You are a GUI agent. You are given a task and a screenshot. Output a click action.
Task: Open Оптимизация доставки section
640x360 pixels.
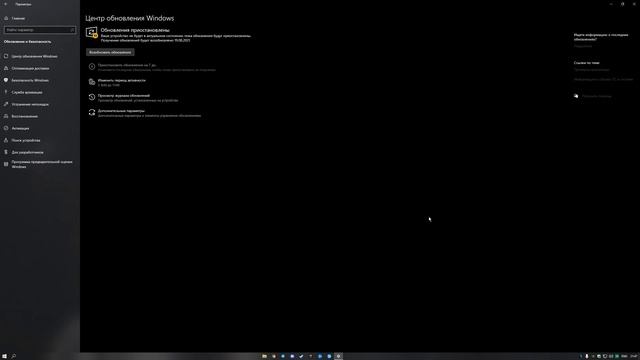27,68
